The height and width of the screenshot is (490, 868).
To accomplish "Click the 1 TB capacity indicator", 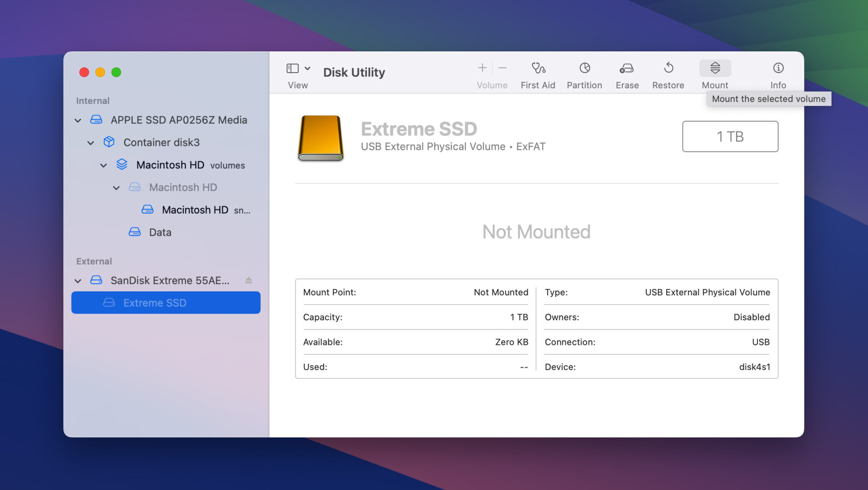I will 730,136.
